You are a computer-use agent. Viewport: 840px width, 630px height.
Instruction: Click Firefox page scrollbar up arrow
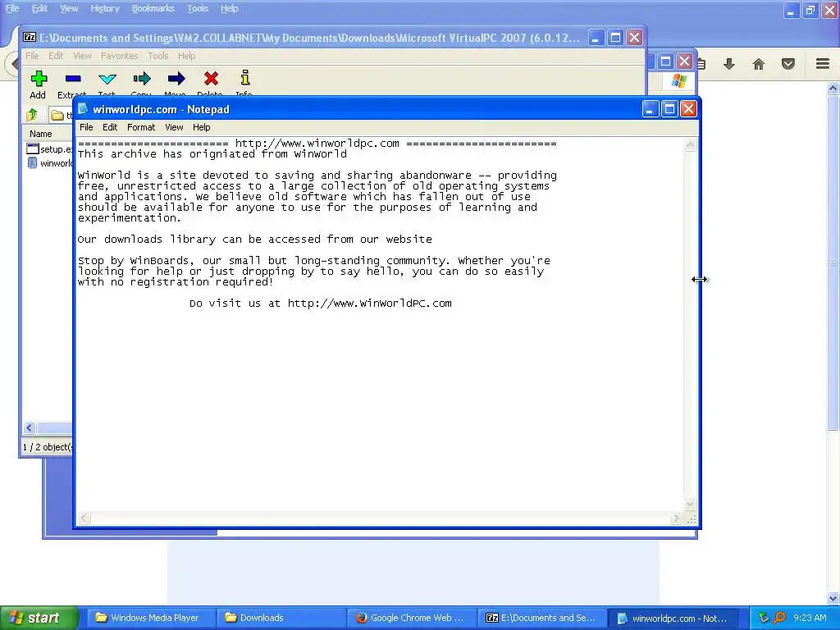pos(833,88)
